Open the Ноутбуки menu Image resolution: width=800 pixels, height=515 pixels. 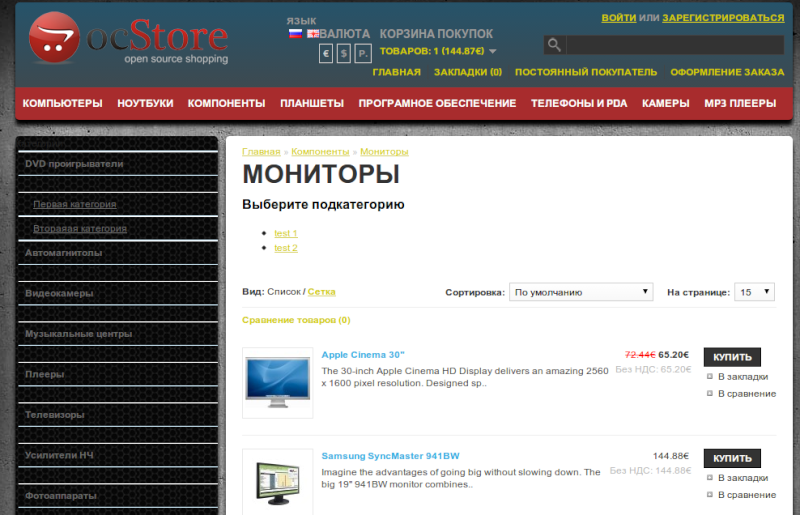[145, 103]
